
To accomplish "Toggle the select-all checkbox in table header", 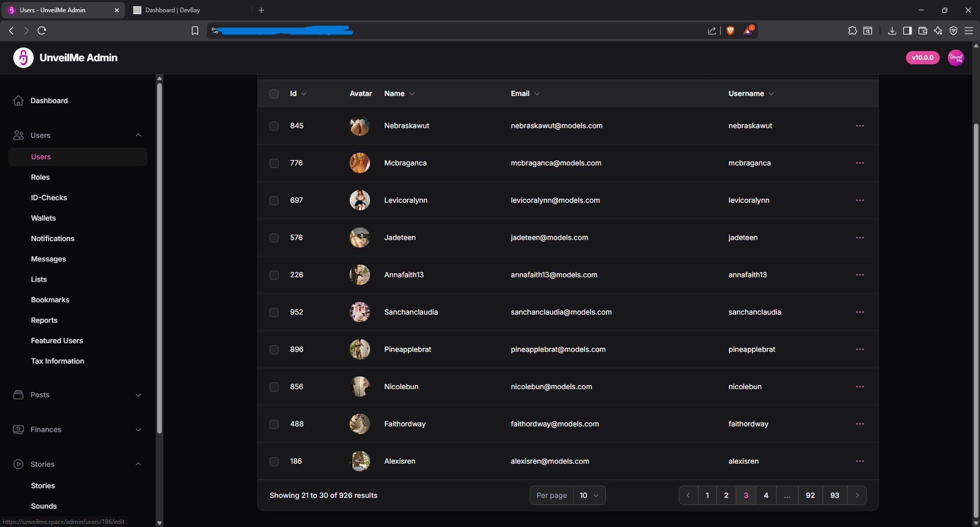I will [274, 93].
